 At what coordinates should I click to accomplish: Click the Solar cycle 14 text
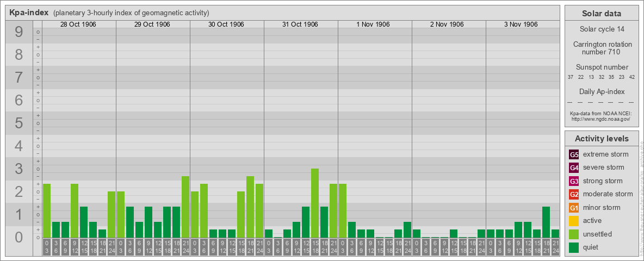point(602,29)
